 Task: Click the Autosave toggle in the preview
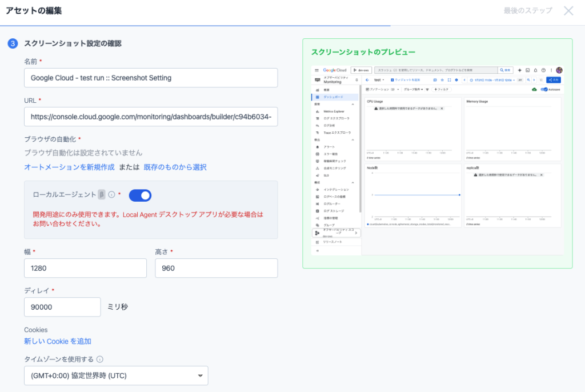coord(544,90)
